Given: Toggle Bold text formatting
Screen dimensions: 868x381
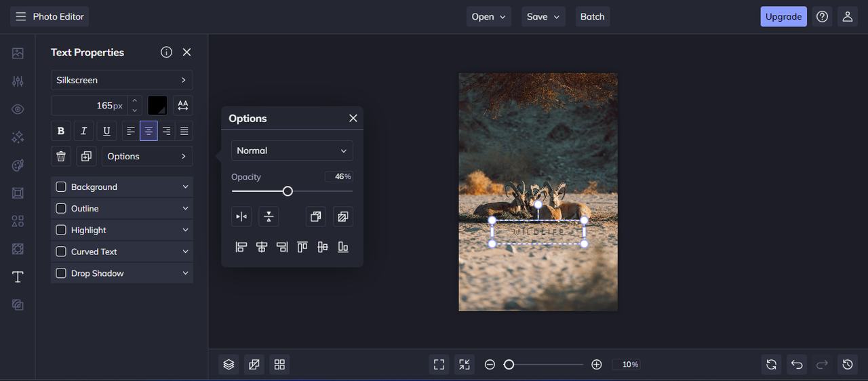Looking at the screenshot, I should coord(61,131).
